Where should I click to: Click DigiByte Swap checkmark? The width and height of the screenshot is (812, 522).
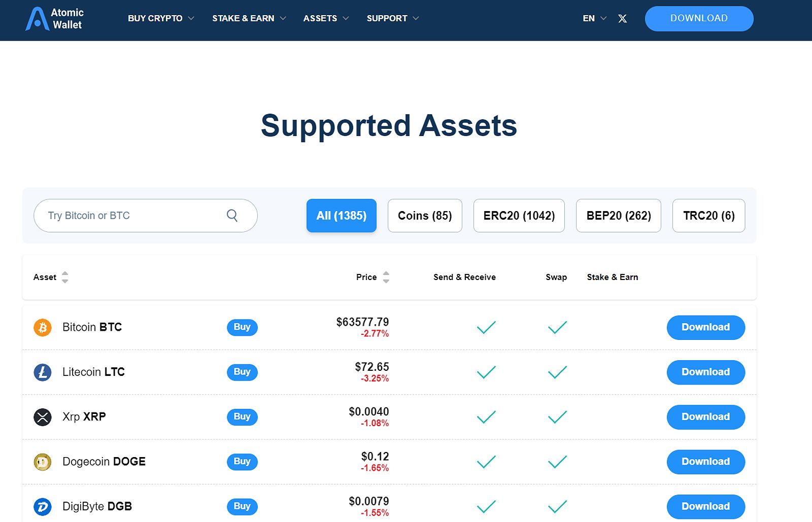point(557,506)
